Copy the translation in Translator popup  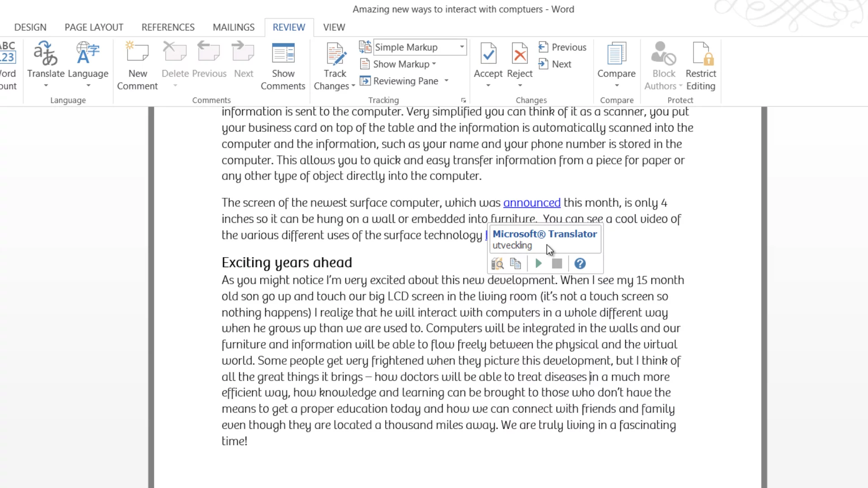pos(515,263)
